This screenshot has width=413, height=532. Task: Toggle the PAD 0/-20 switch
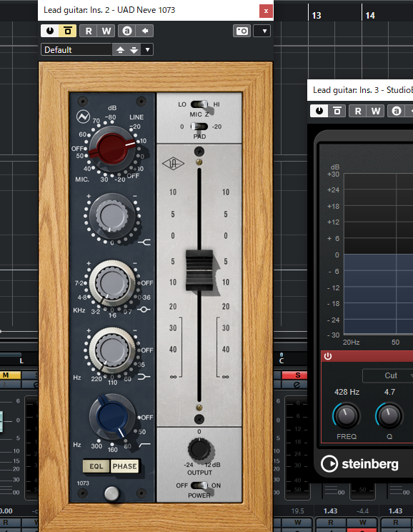point(199,127)
